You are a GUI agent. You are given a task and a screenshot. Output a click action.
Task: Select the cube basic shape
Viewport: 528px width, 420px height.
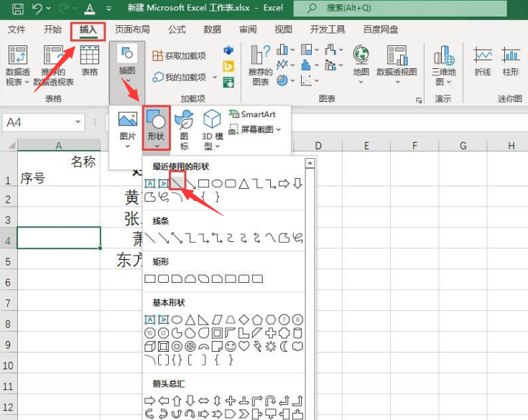tap(150, 346)
